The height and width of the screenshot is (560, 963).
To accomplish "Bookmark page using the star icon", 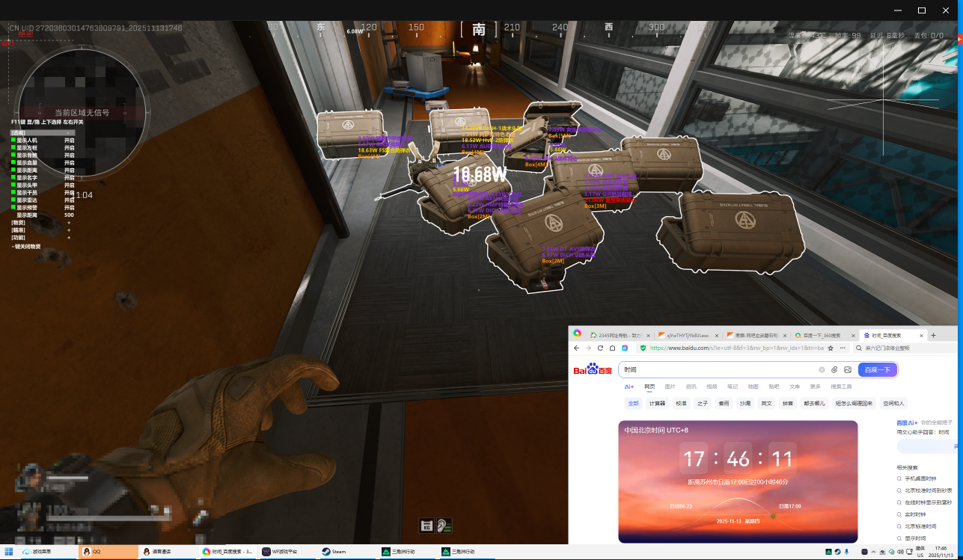I will [x=830, y=348].
